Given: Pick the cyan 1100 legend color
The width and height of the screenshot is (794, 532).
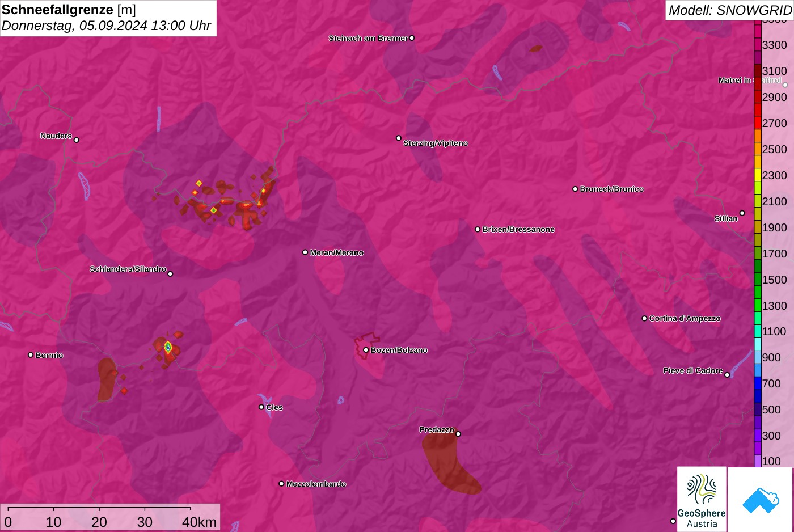Looking at the screenshot, I should point(758,331).
